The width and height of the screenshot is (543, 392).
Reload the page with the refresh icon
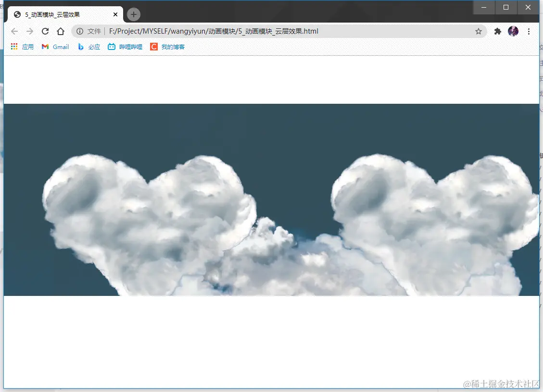(45, 31)
